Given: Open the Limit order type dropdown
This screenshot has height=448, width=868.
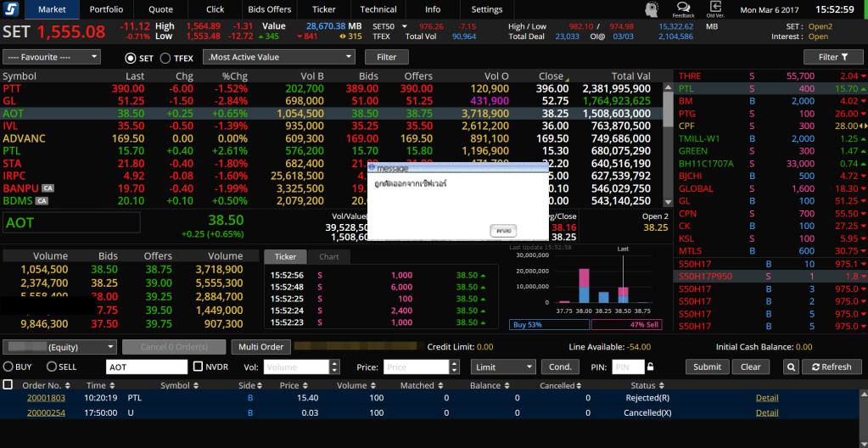Looking at the screenshot, I should pos(503,367).
